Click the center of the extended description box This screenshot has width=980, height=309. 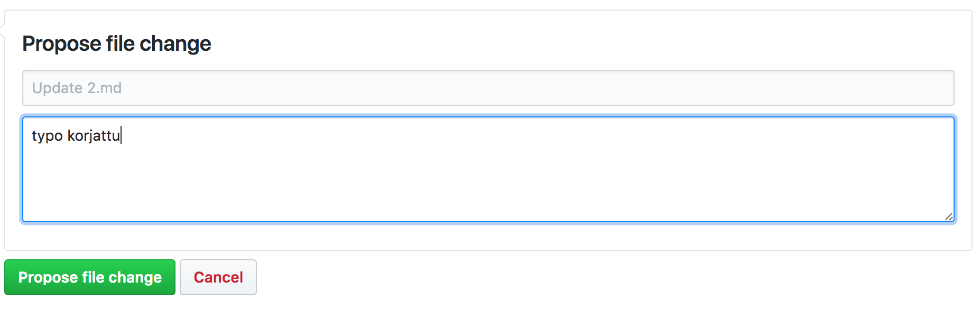(x=488, y=169)
